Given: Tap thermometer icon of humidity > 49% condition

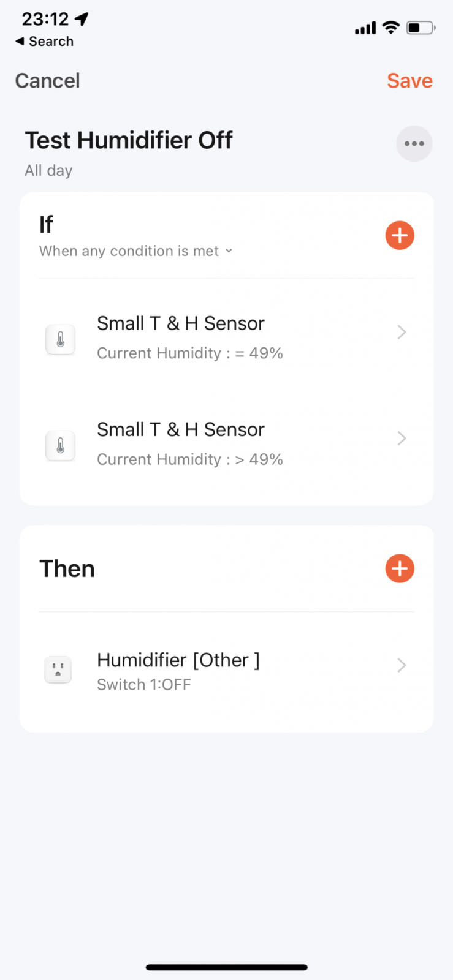Looking at the screenshot, I should click(60, 446).
